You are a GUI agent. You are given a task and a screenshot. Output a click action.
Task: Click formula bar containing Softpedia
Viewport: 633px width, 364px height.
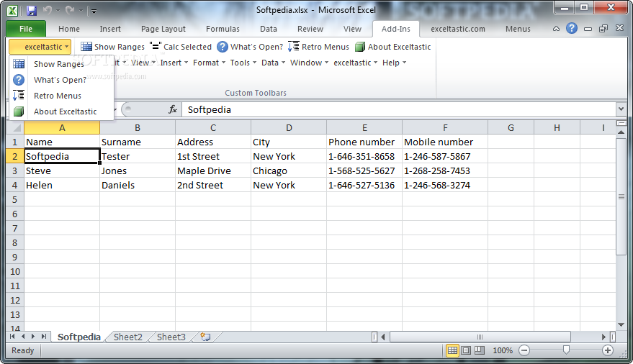point(399,109)
